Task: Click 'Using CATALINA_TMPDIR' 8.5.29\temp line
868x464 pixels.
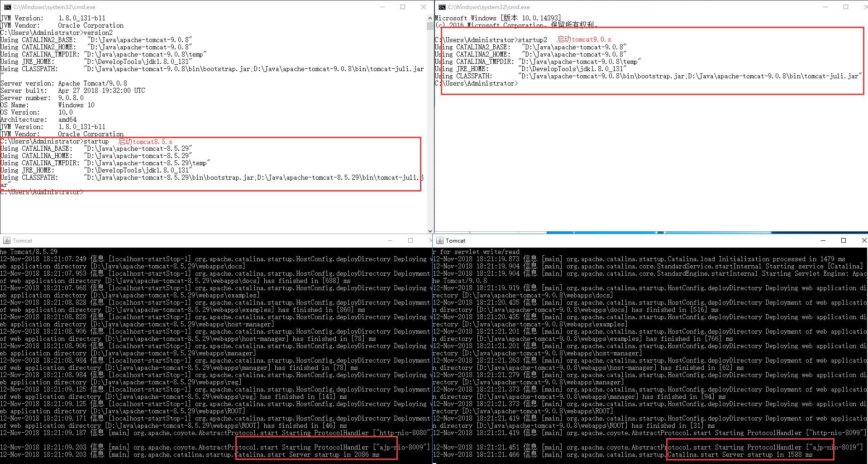Action: click(x=105, y=163)
